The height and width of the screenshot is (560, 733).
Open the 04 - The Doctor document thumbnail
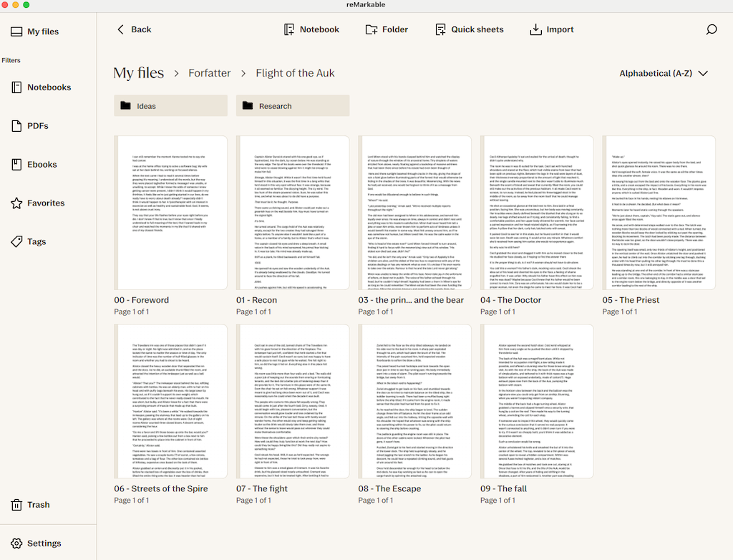(536, 213)
